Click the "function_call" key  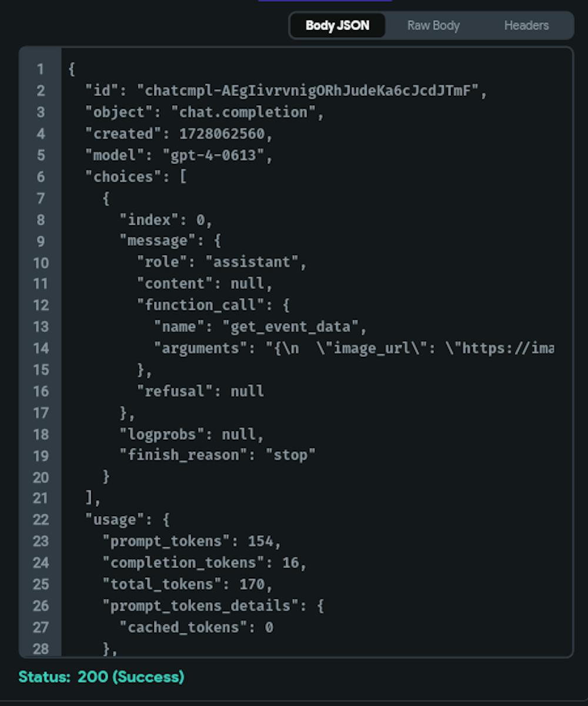pyautogui.click(x=200, y=305)
